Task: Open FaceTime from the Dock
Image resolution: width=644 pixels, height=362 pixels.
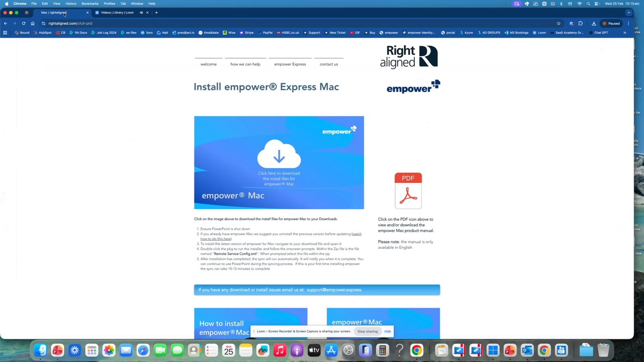Action: tap(160, 350)
